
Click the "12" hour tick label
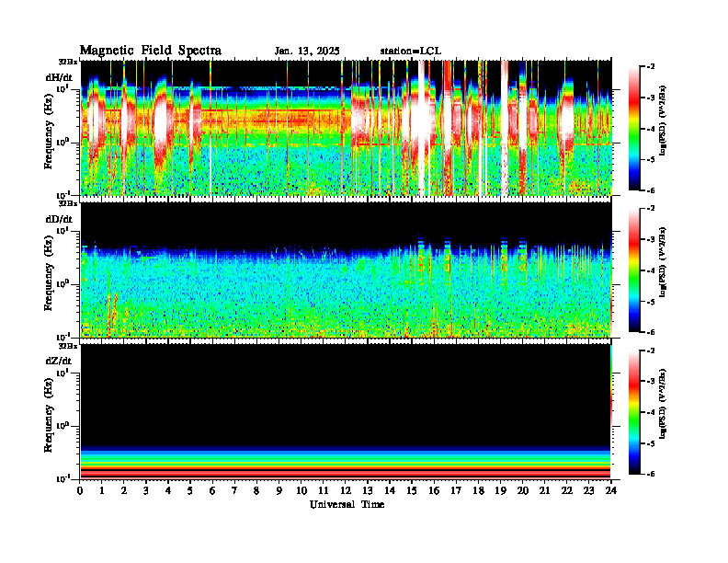pos(346,491)
